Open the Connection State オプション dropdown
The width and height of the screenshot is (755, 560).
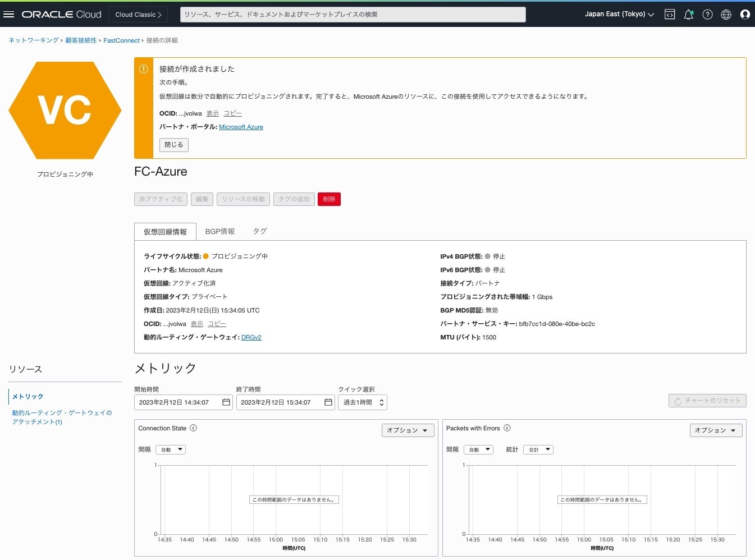tap(408, 430)
